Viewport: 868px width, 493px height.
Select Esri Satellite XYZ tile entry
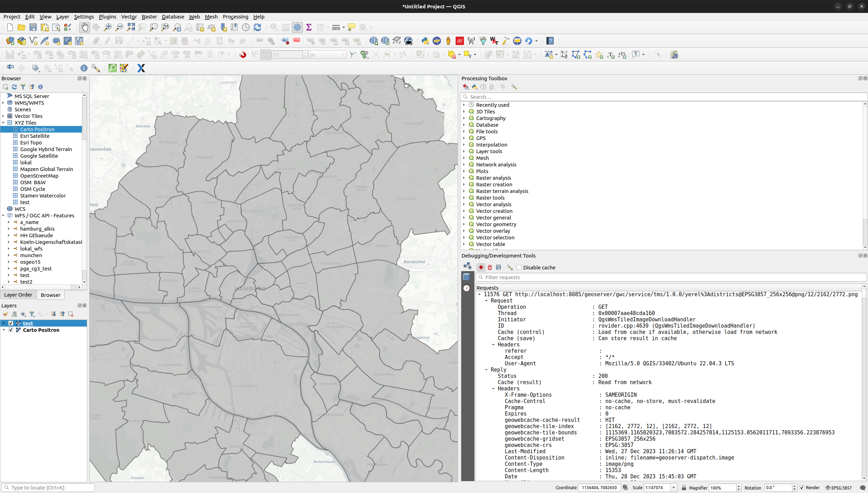point(35,136)
